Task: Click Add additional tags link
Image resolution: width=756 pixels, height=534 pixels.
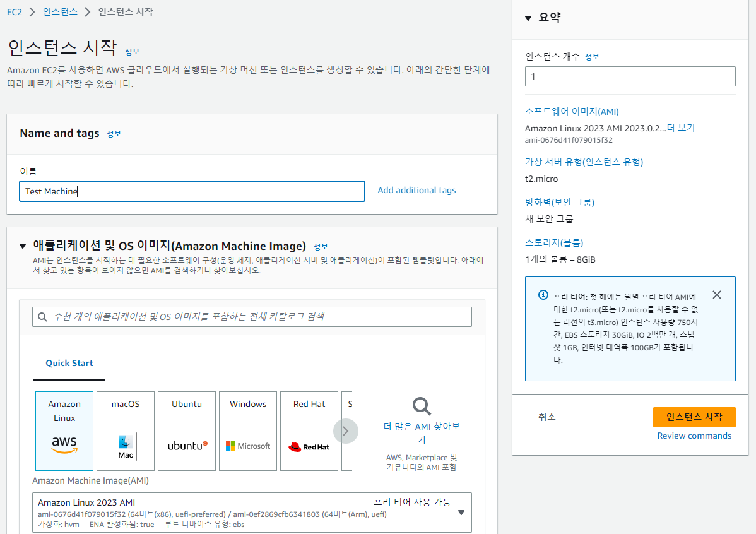Action: click(416, 190)
